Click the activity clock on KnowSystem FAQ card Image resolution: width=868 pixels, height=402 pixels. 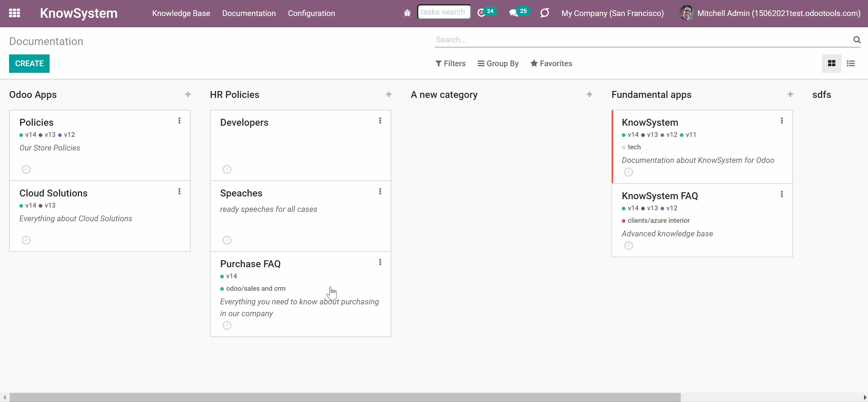[x=628, y=245]
